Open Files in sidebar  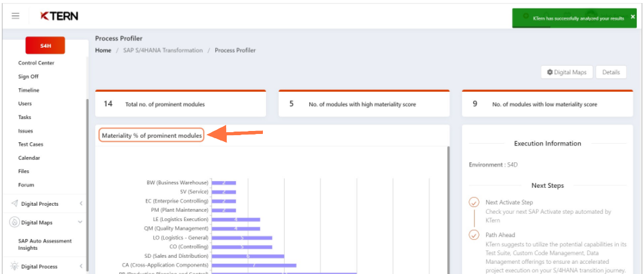click(24, 171)
